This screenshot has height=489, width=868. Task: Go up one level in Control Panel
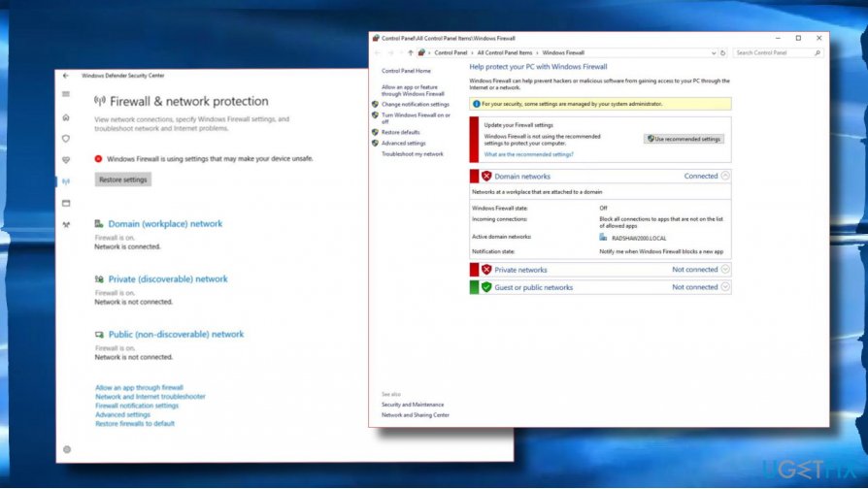(x=410, y=53)
